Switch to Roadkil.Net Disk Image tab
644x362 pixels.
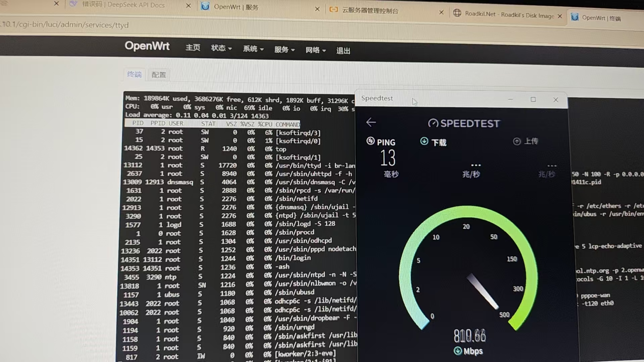509,14
